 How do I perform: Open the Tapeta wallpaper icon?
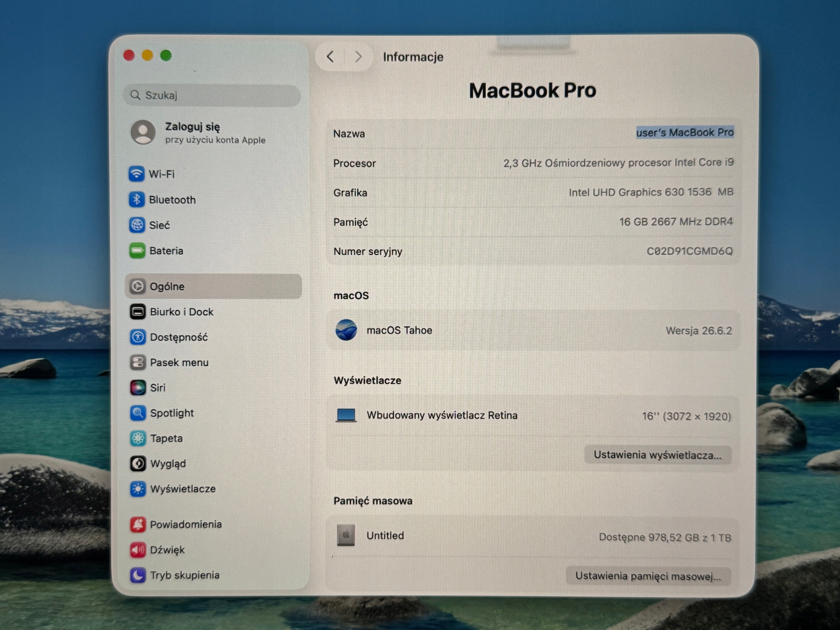(x=138, y=438)
